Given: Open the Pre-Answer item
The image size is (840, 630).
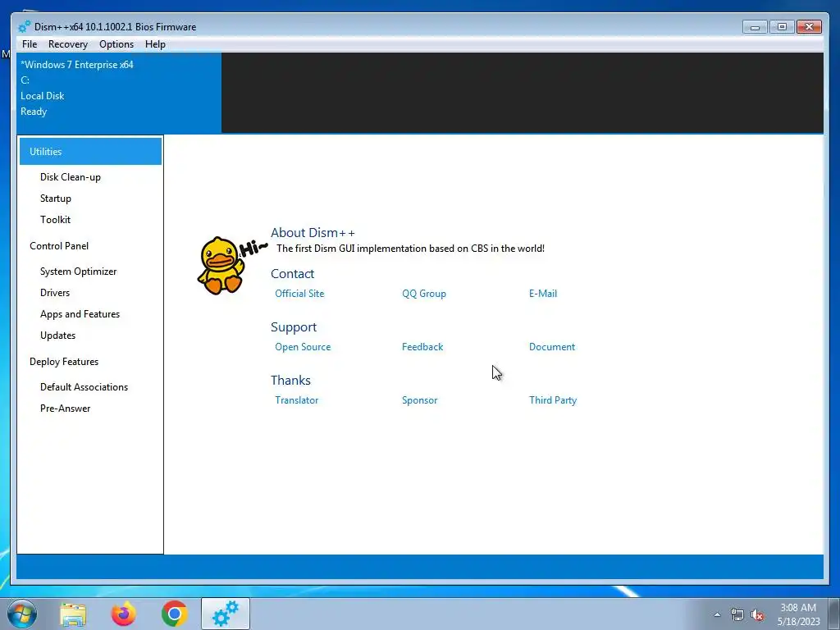Looking at the screenshot, I should [x=66, y=409].
